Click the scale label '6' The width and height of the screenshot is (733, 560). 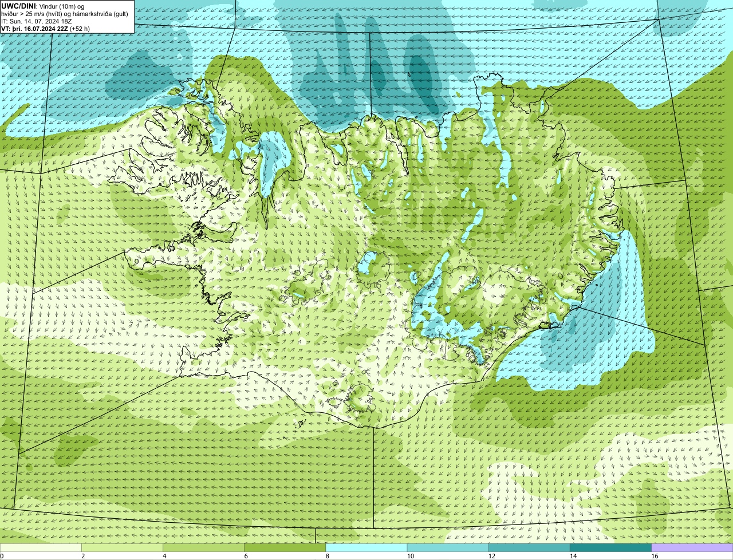tap(246, 556)
